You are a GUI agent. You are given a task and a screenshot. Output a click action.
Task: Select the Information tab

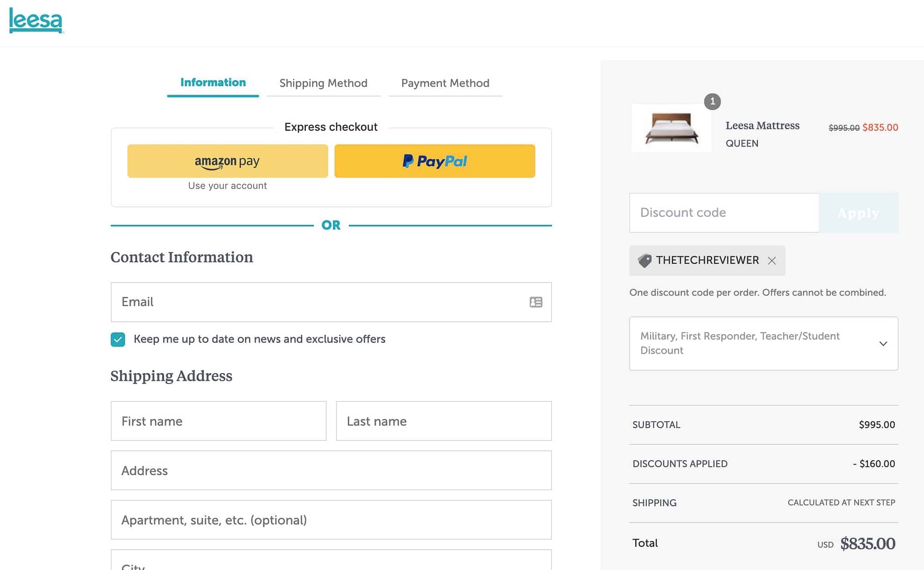[213, 83]
